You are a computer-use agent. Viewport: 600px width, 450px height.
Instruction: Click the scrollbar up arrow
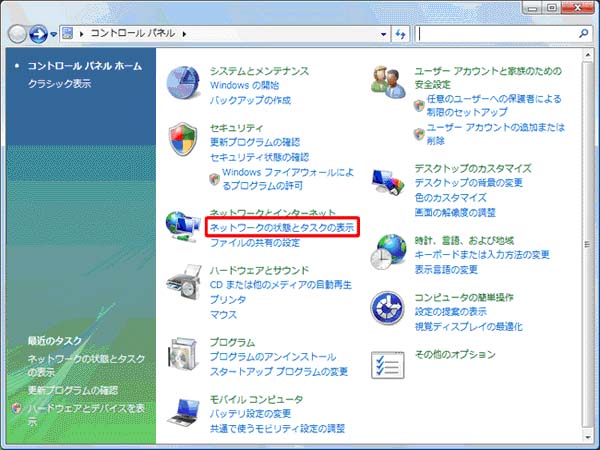[588, 55]
